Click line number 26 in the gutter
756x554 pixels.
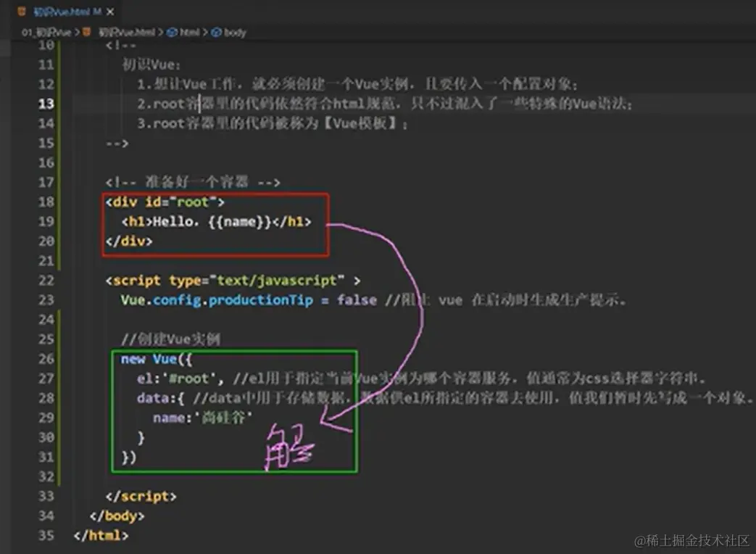pos(46,359)
